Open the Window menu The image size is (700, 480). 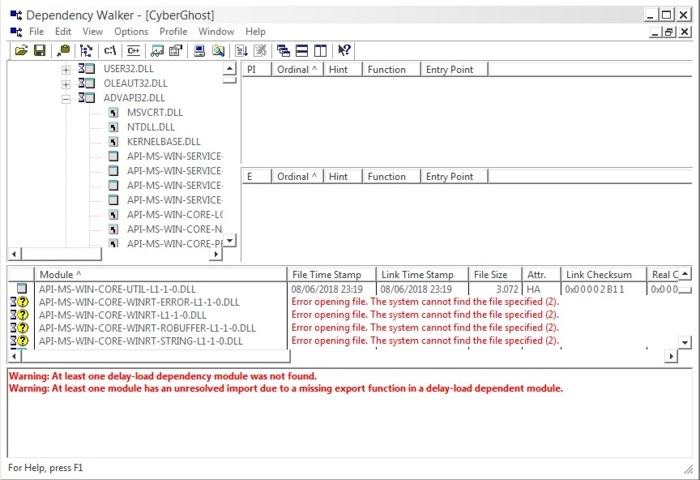point(216,32)
